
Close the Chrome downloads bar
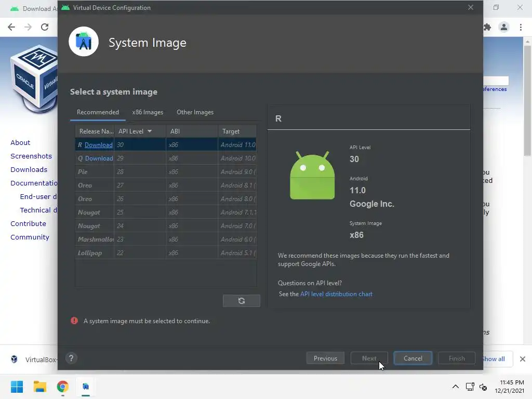[x=523, y=358]
